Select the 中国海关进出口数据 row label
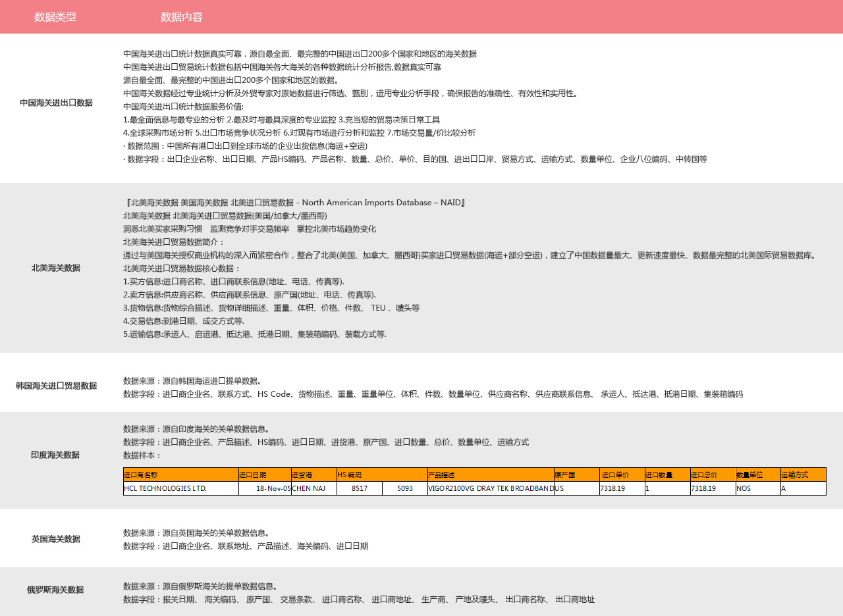This screenshot has width=843, height=616. coord(56,103)
